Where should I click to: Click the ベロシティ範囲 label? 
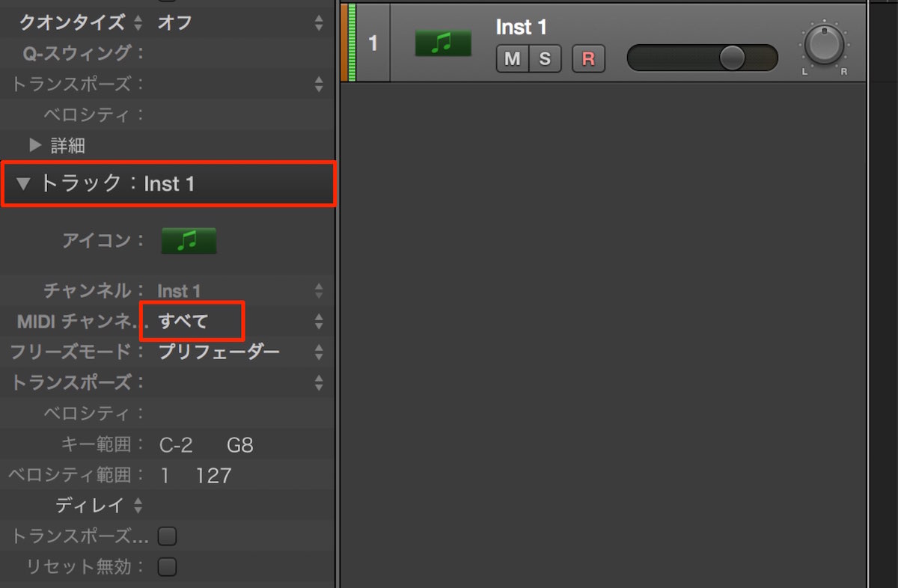[x=76, y=476]
